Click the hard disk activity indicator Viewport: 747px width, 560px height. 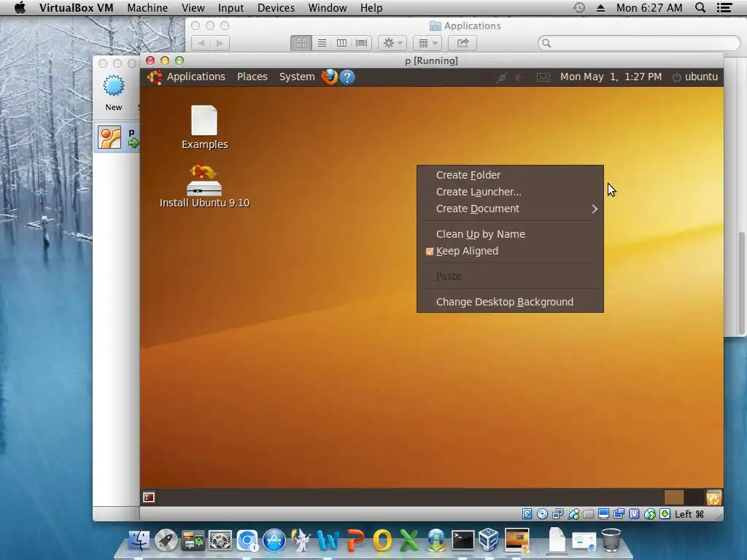click(x=527, y=514)
